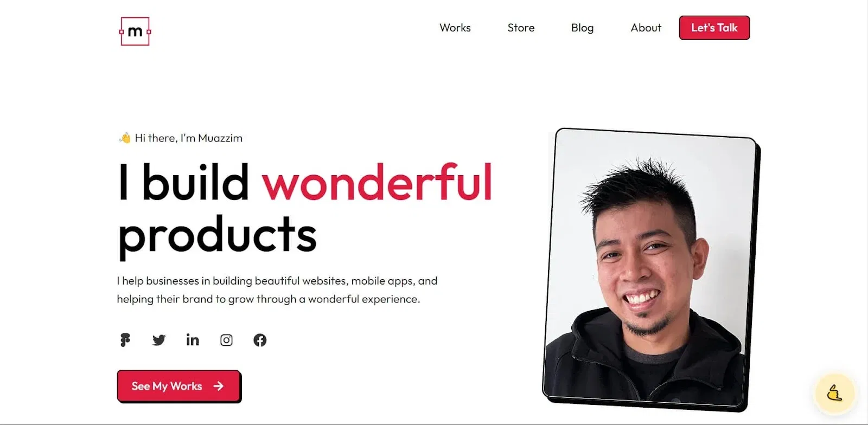Image resolution: width=868 pixels, height=425 pixels.
Task: Click the "I help businesses" description paragraph
Action: (x=277, y=289)
